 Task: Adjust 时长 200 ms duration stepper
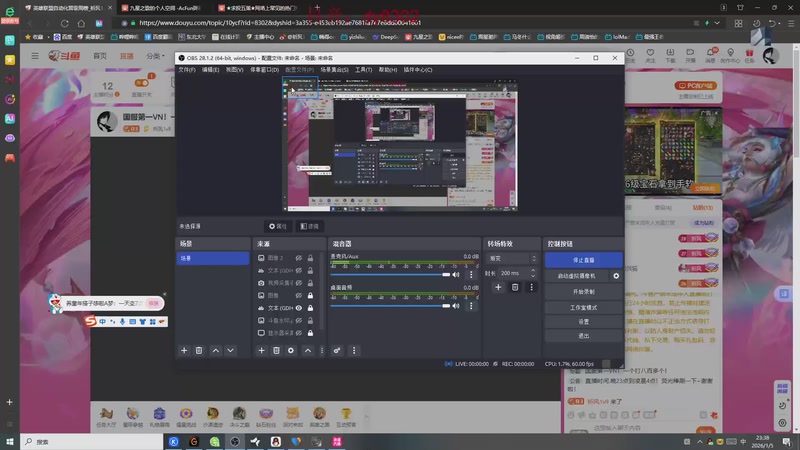pyautogui.click(x=533, y=273)
